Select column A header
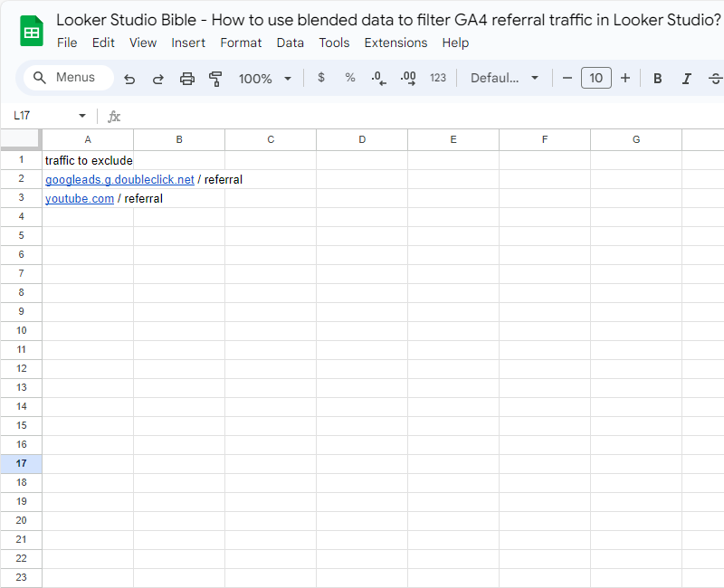 click(x=88, y=139)
